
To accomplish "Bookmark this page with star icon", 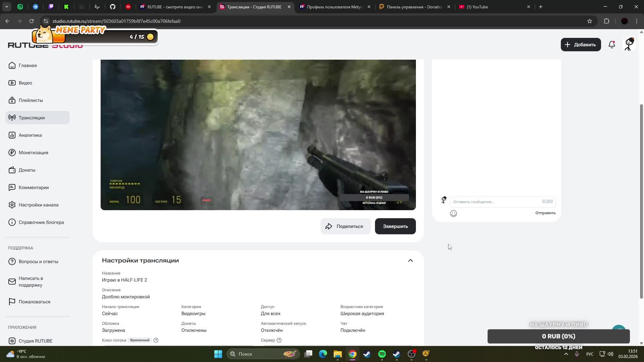I will (590, 21).
